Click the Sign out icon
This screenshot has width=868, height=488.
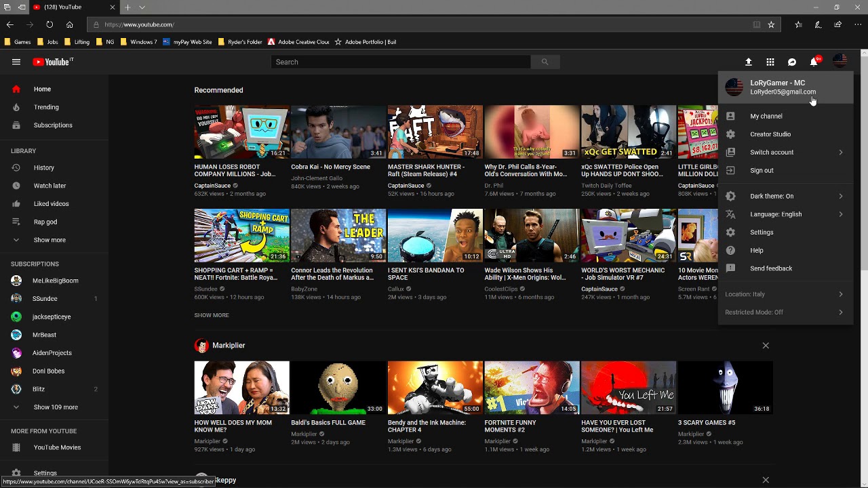click(730, 170)
